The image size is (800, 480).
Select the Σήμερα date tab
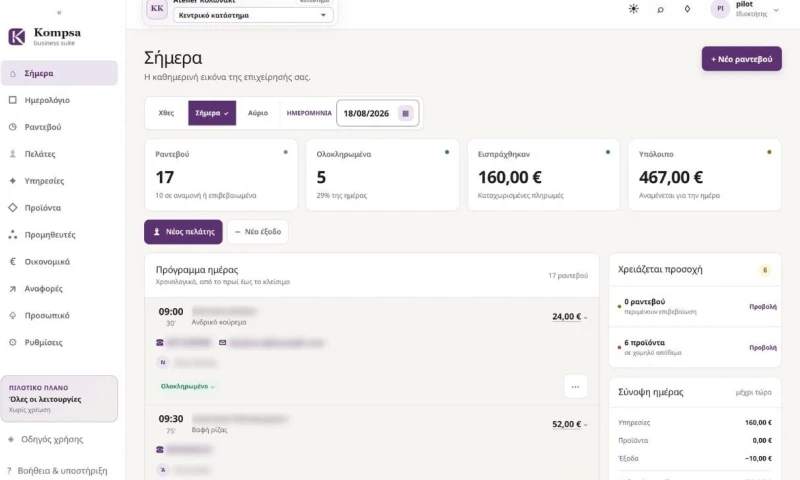coord(212,113)
